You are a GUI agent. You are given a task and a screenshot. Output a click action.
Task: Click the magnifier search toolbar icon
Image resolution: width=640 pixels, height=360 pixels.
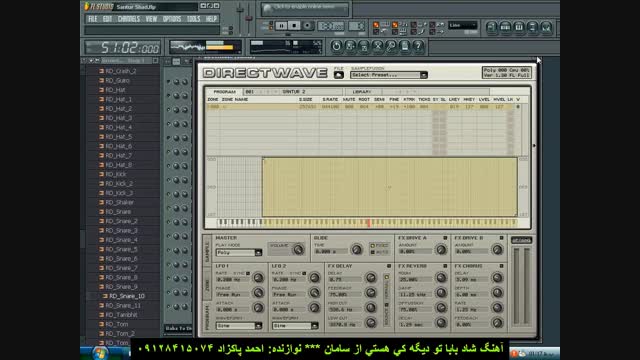tap(391, 46)
